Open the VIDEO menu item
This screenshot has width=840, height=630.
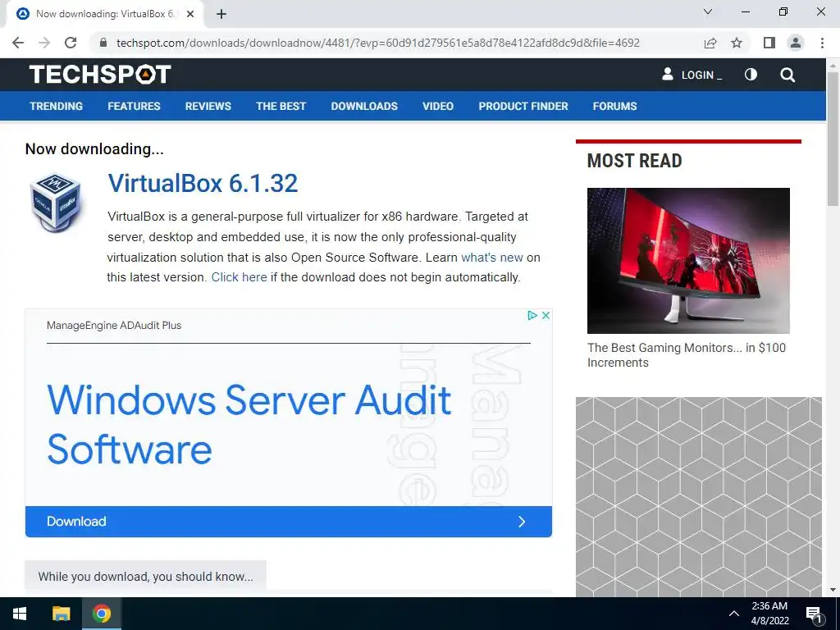pos(438,106)
